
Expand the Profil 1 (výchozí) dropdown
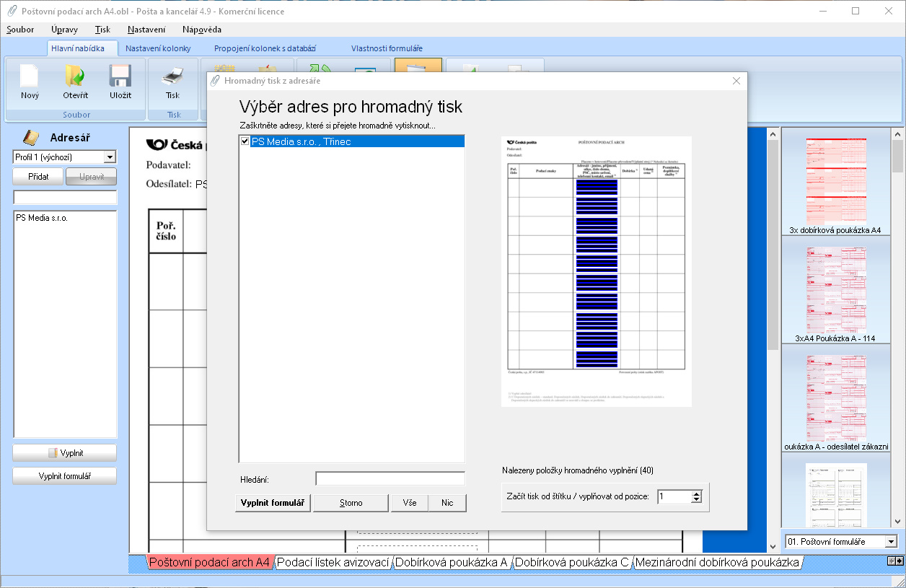pos(110,157)
